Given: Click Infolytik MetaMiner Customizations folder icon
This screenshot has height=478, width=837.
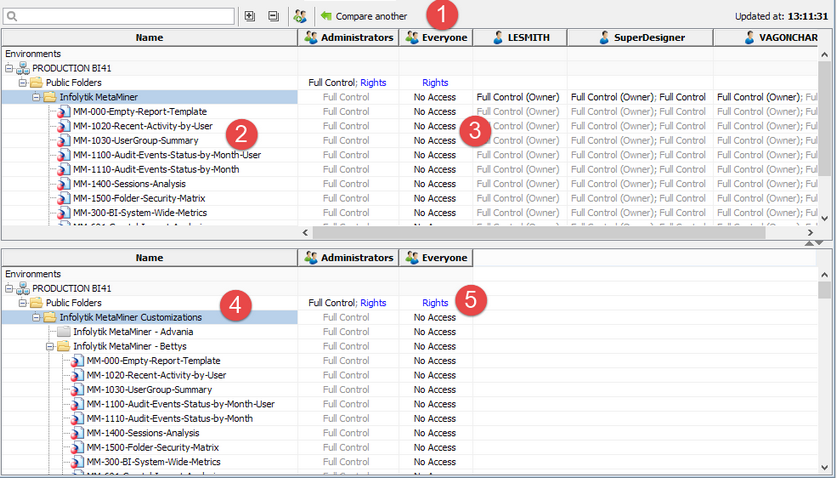Looking at the screenshot, I should tap(50, 317).
